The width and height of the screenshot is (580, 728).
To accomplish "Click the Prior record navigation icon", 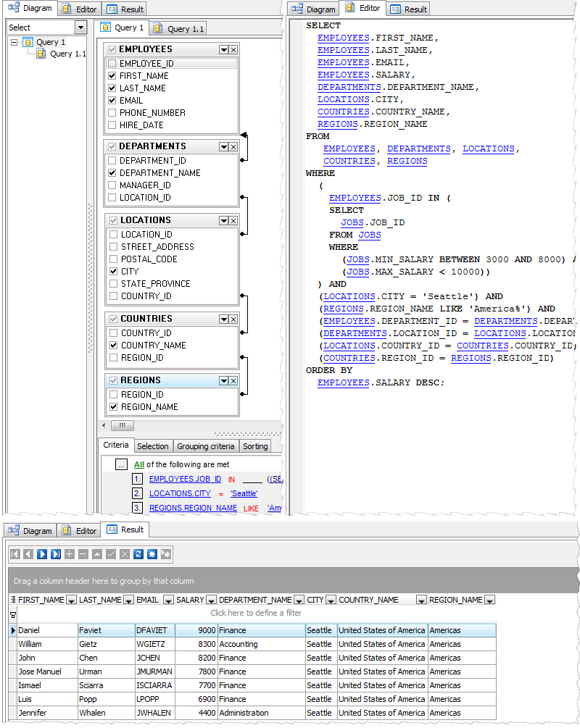I will pos(29,554).
